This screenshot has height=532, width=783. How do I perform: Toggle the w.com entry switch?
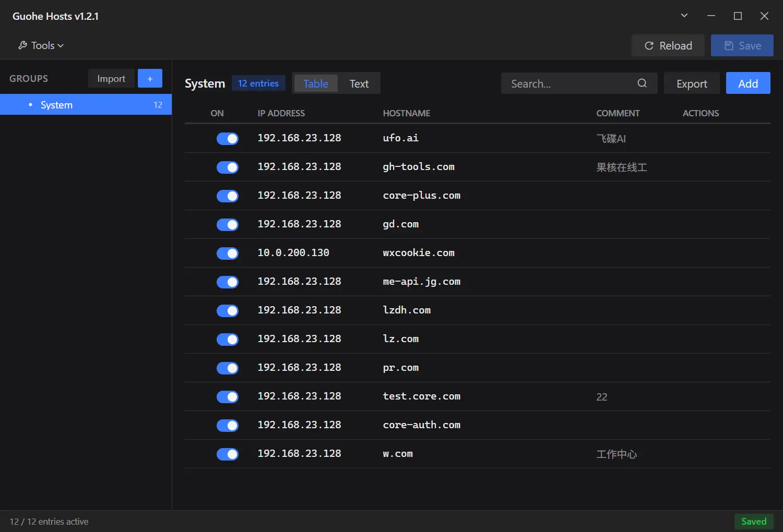tap(228, 454)
